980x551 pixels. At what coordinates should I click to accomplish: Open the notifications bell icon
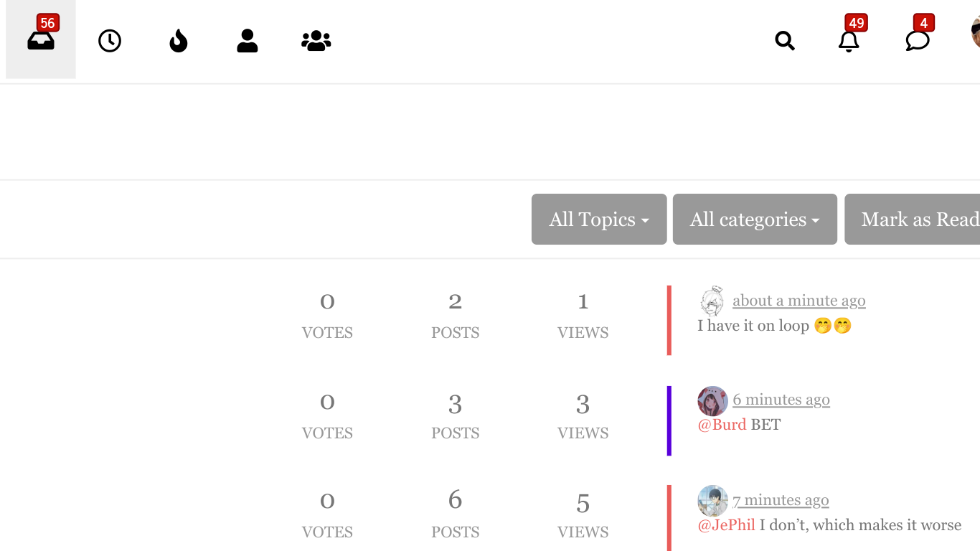click(x=849, y=41)
